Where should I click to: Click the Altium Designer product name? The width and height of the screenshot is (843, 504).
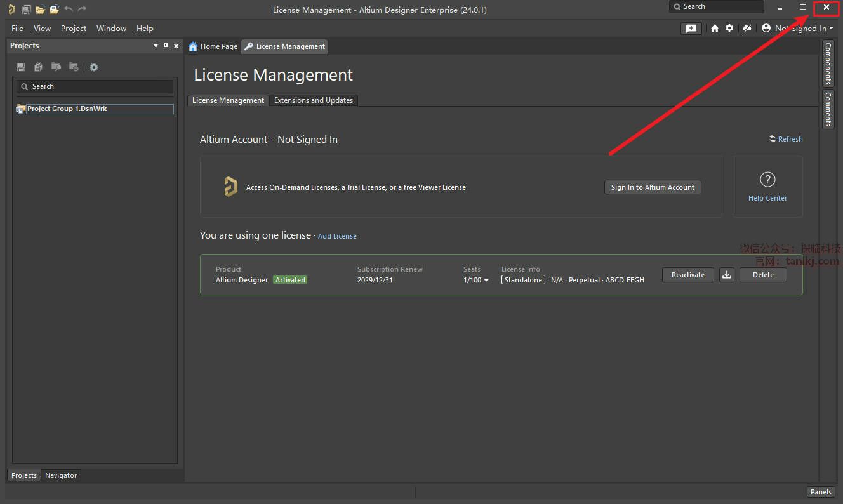(242, 280)
